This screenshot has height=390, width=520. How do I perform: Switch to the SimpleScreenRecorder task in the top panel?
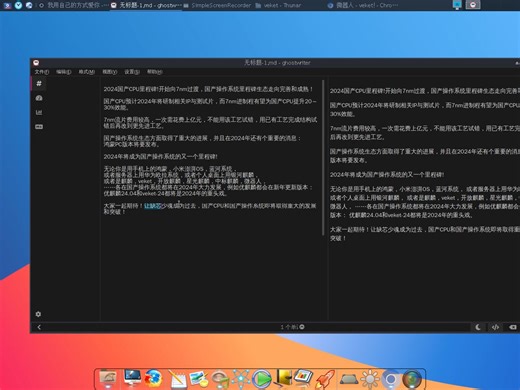point(217,5)
